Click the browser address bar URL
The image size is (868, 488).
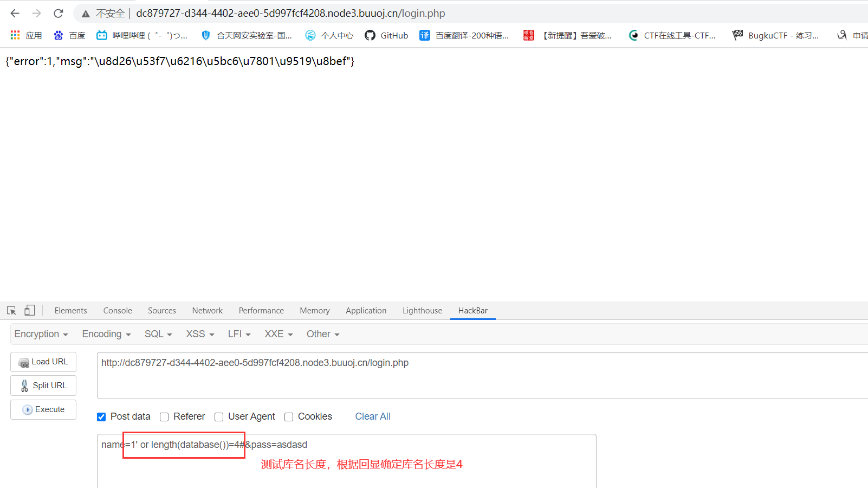click(290, 13)
